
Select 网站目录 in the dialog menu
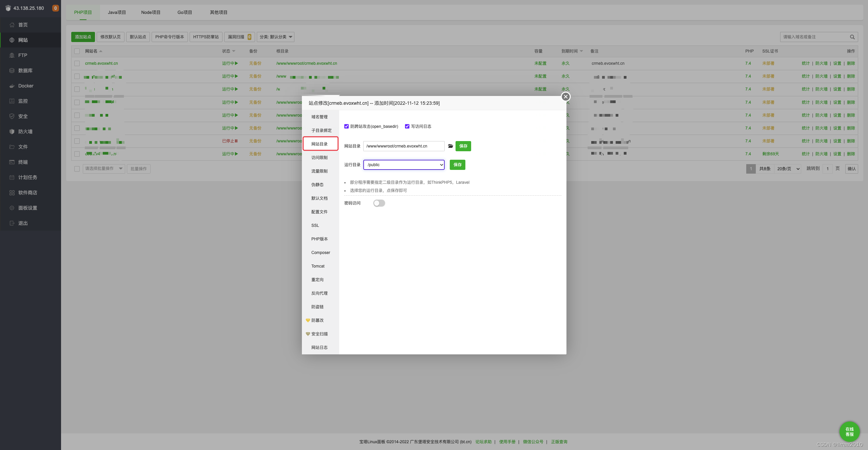click(320, 144)
